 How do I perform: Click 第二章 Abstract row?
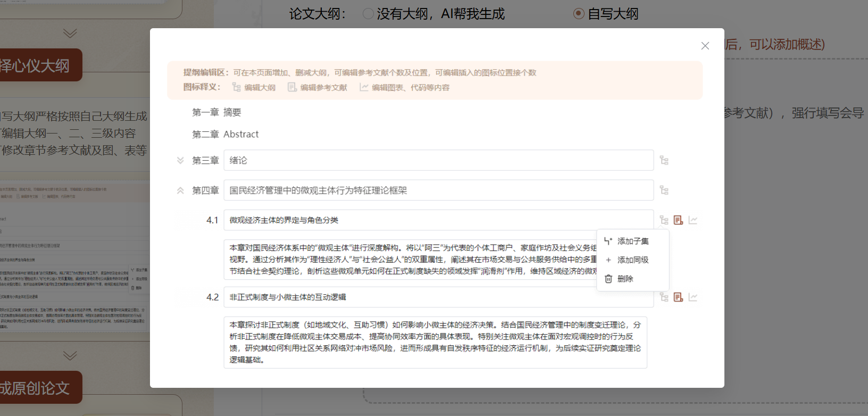[226, 135]
